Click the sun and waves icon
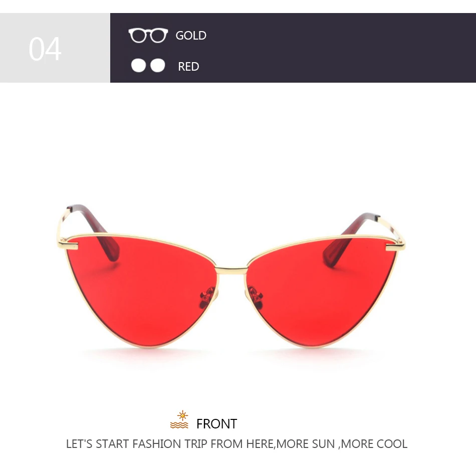Viewport: 476px width, 467px height. [x=179, y=420]
